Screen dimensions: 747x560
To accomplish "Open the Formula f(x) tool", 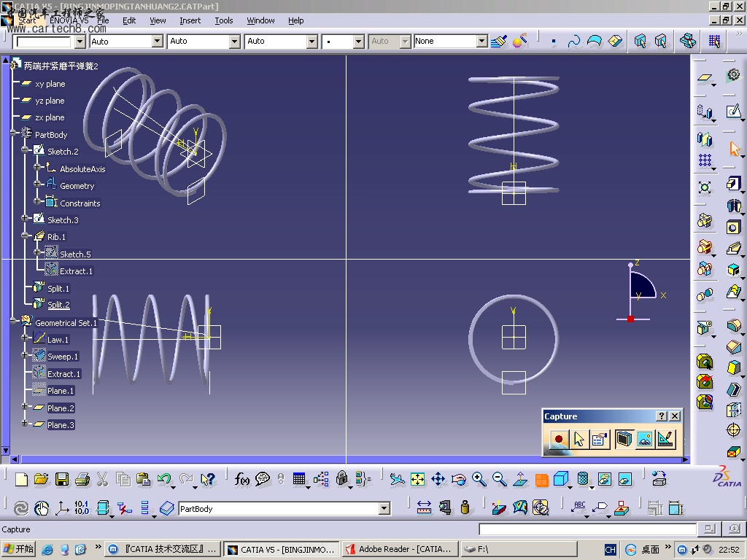I will coord(242,479).
